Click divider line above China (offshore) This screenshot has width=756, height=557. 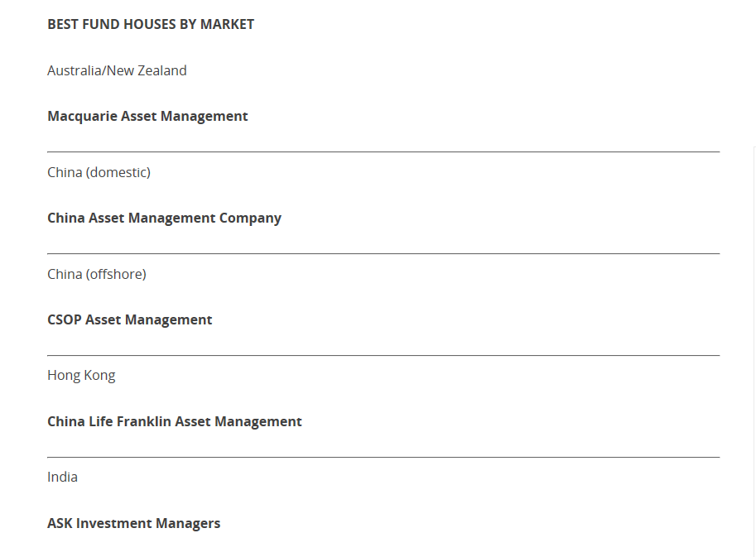pos(383,253)
